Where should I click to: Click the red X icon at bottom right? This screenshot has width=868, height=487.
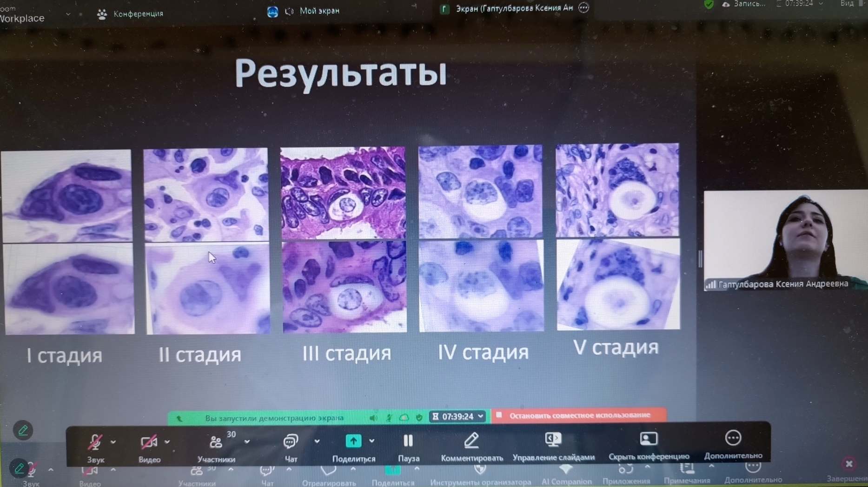tap(849, 463)
